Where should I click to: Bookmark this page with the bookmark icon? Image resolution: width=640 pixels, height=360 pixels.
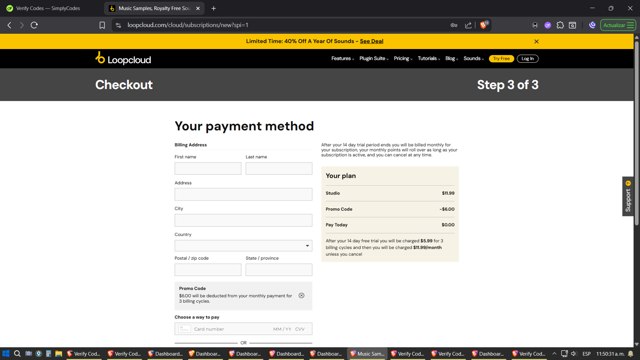(x=102, y=25)
